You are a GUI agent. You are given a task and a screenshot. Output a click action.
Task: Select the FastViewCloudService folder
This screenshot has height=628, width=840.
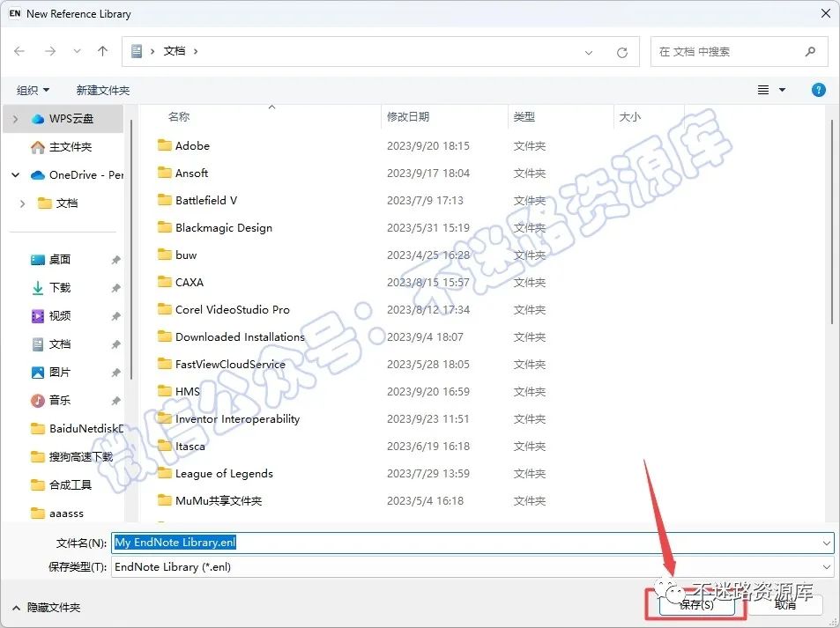221,364
